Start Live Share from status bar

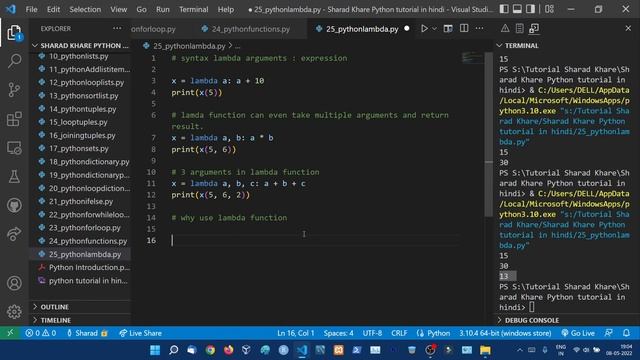tap(140, 333)
